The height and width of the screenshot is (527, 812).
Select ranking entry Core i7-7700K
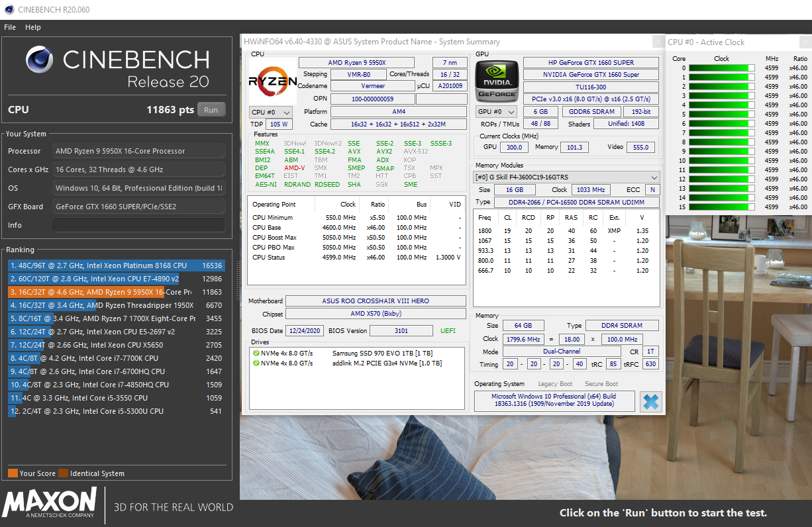tap(117, 358)
